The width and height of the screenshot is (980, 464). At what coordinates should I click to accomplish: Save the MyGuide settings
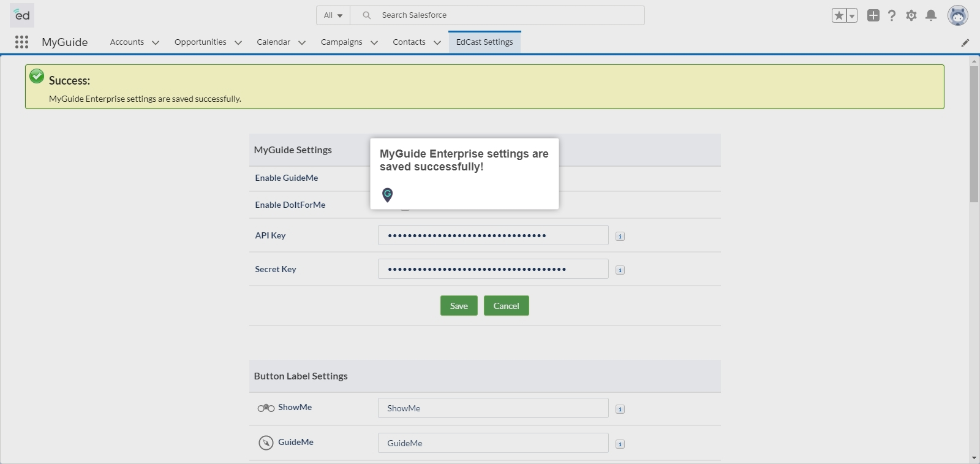click(459, 306)
